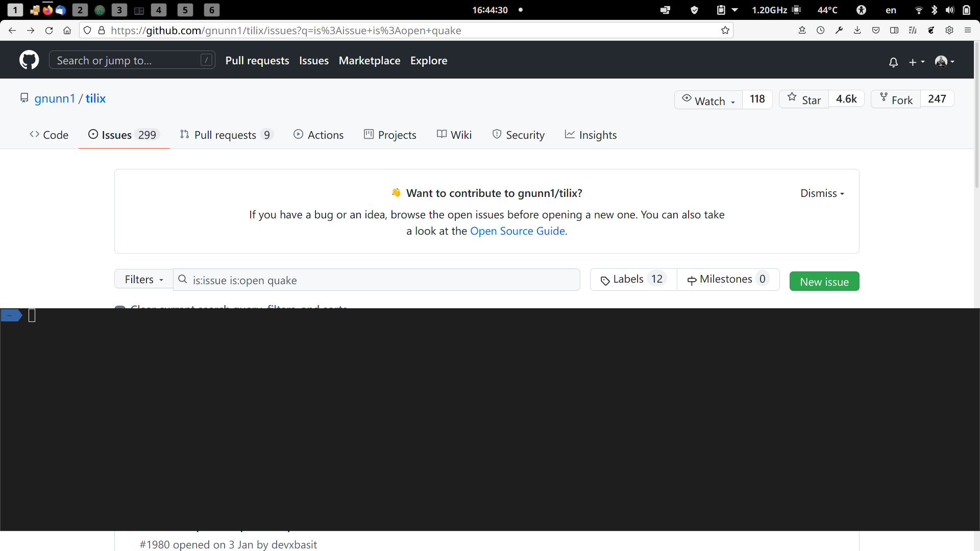Star the tilix repository
Viewport: 980px width, 551px height.
(x=804, y=99)
